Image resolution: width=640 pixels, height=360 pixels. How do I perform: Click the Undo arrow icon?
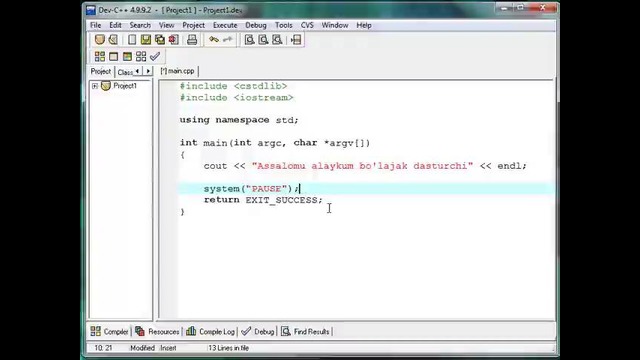click(x=214, y=40)
